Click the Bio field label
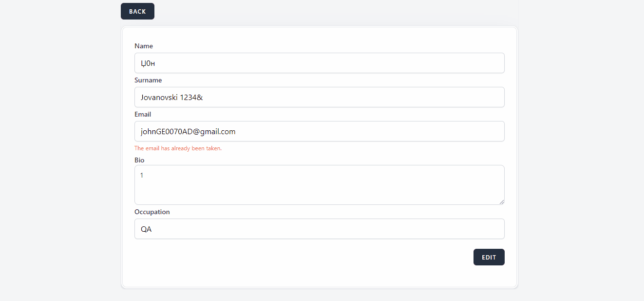644x301 pixels. 139,160
